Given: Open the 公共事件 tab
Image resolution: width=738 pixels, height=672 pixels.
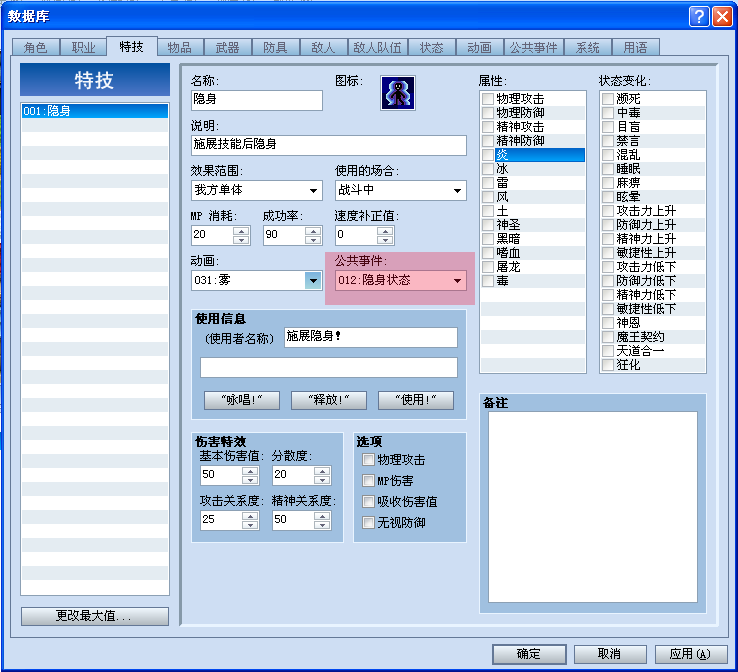Looking at the screenshot, I should 533,48.
